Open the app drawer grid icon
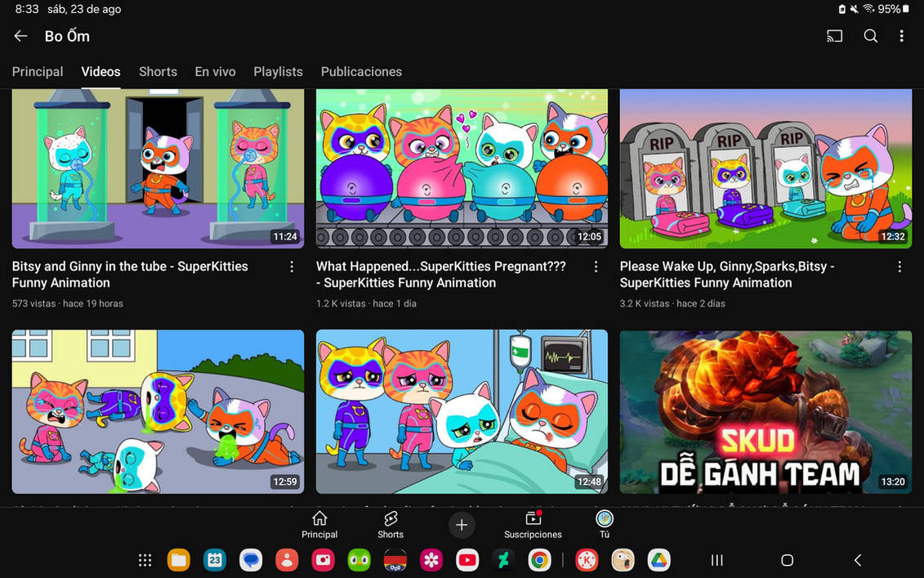Screen dimensions: 924x578 (145, 560)
